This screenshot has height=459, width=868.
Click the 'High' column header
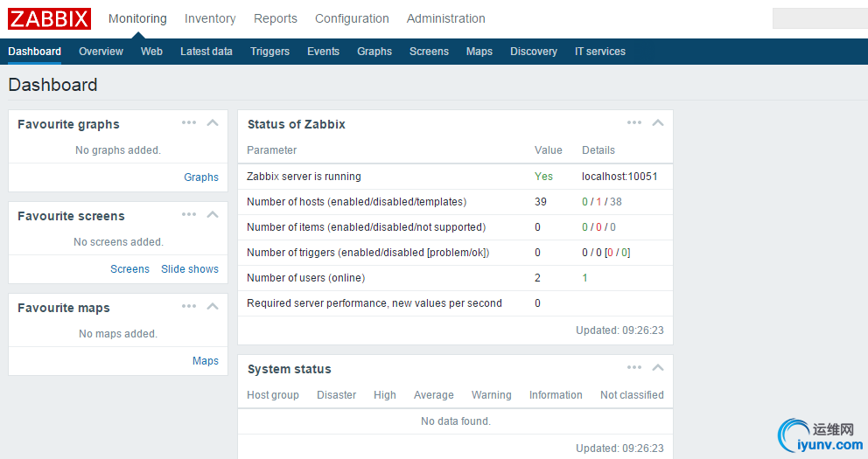tap(385, 395)
